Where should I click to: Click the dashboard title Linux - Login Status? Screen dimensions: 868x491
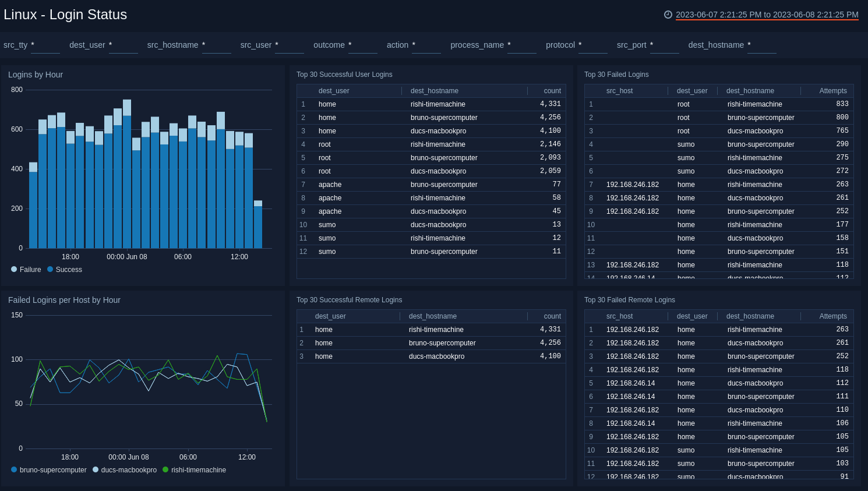pos(65,15)
